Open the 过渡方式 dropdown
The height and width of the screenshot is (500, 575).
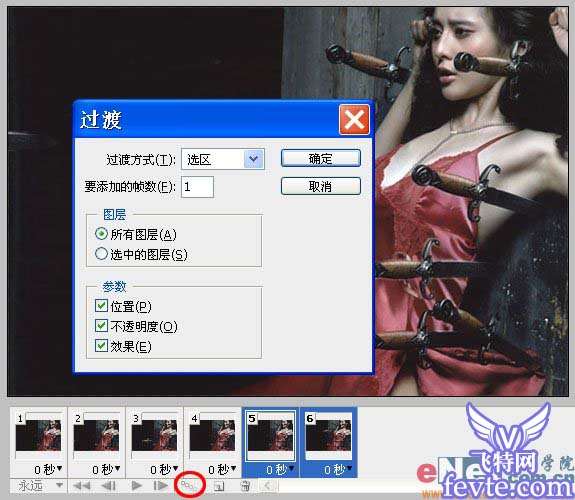tap(254, 159)
